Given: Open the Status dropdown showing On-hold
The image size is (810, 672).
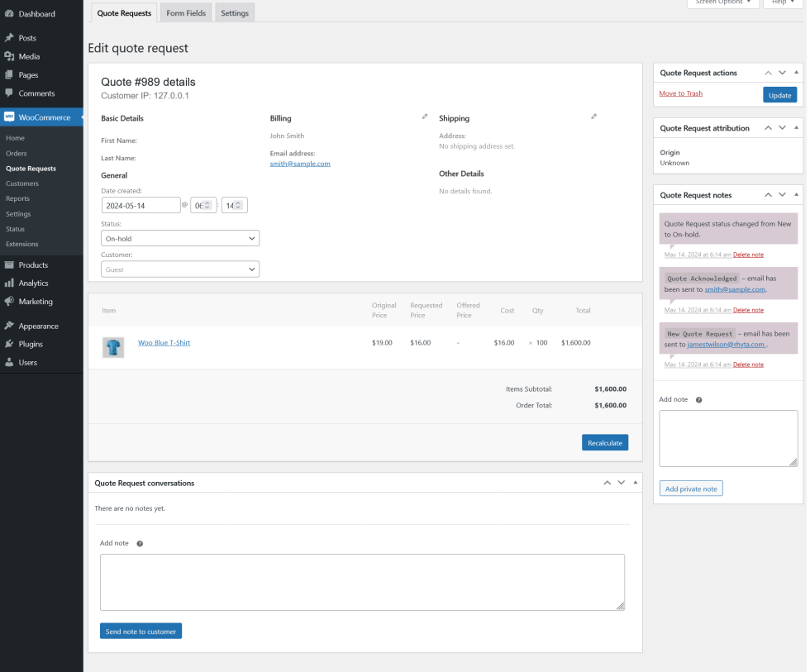Looking at the screenshot, I should pyautogui.click(x=180, y=239).
